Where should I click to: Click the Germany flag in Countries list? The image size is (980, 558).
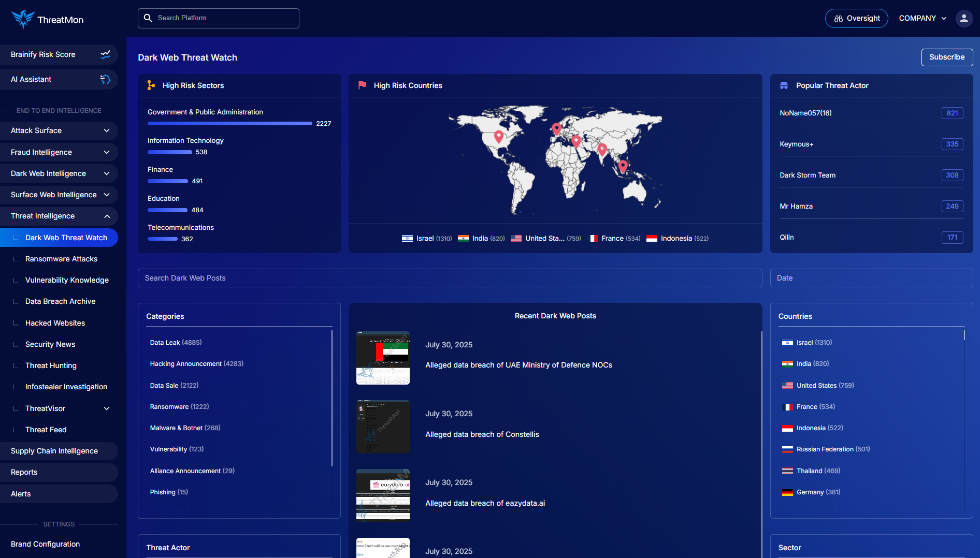point(787,492)
